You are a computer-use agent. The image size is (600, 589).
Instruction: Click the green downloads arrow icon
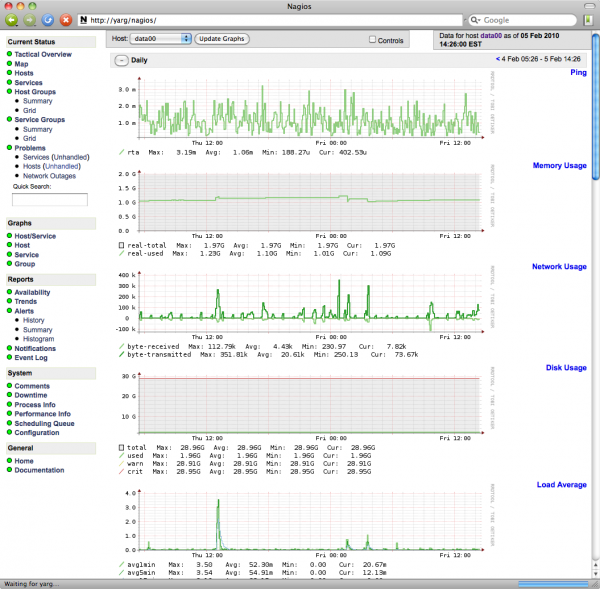pyautogui.click(x=588, y=19)
